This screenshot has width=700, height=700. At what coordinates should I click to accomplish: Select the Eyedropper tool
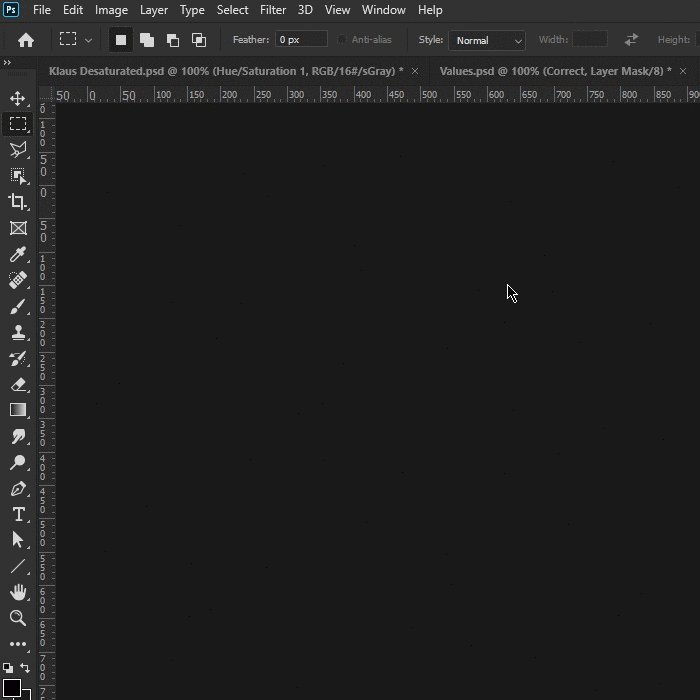point(18,254)
